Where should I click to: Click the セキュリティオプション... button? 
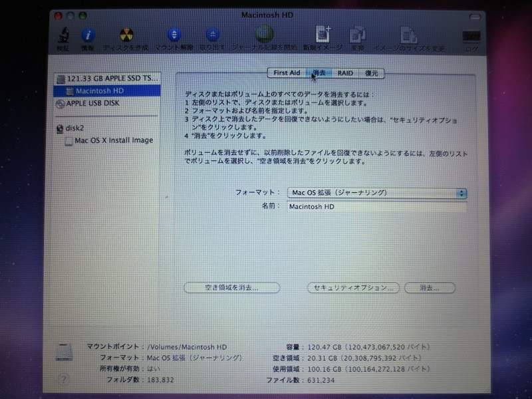353,288
